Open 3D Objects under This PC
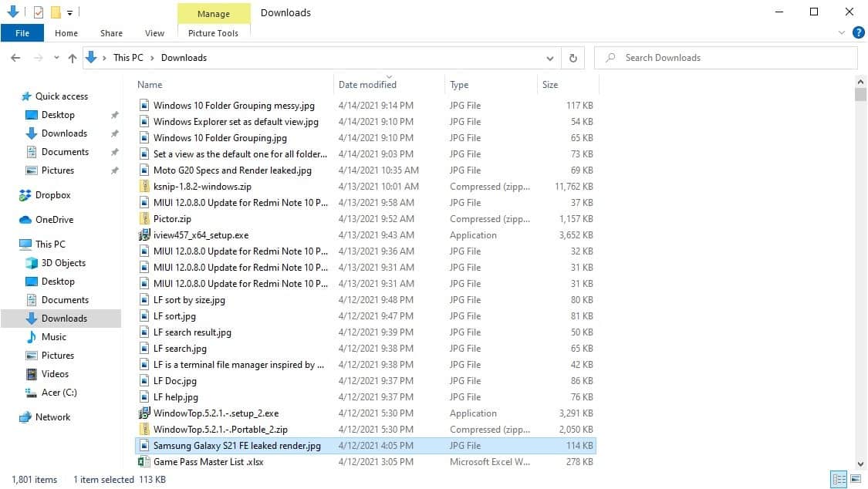 coord(63,263)
